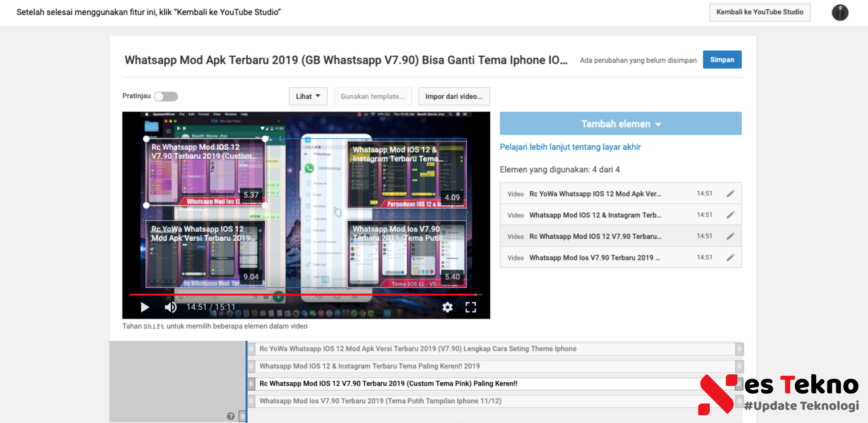Expand the Tambah elemen dropdown
This screenshot has height=423, width=868.
pos(620,124)
